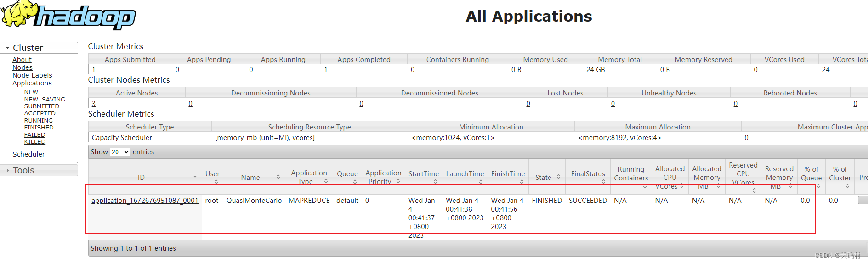868x263 pixels.
Task: Filter applications by FAILED state
Action: [35, 135]
